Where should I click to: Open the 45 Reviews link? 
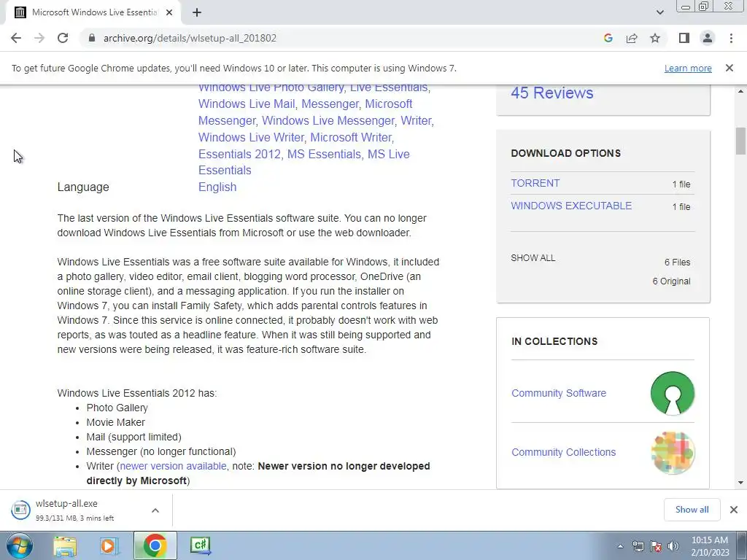(x=551, y=93)
